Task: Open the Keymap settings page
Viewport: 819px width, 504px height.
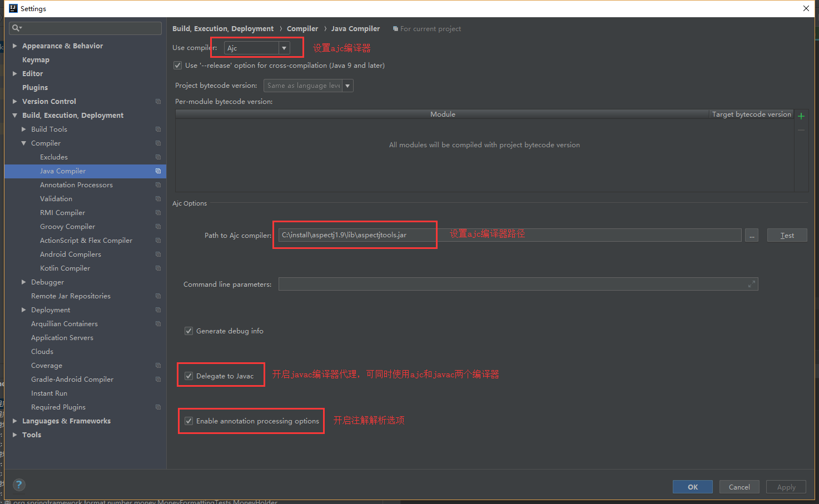Action: [36, 60]
